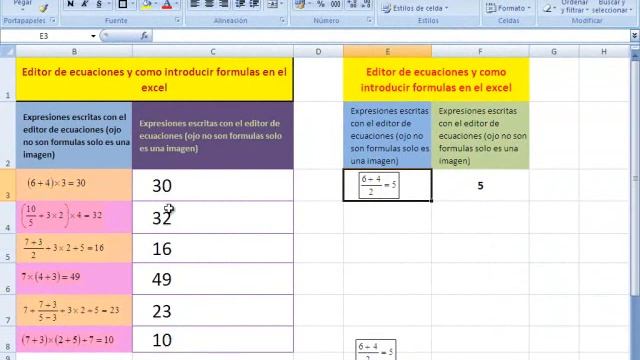
Task: Open the Buscar y seleccionar menu
Action: point(612,6)
